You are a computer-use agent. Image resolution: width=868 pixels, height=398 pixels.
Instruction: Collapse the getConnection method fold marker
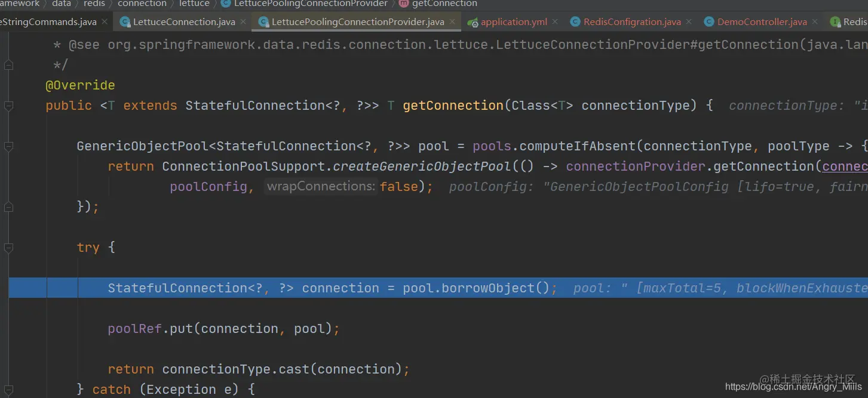click(x=8, y=106)
